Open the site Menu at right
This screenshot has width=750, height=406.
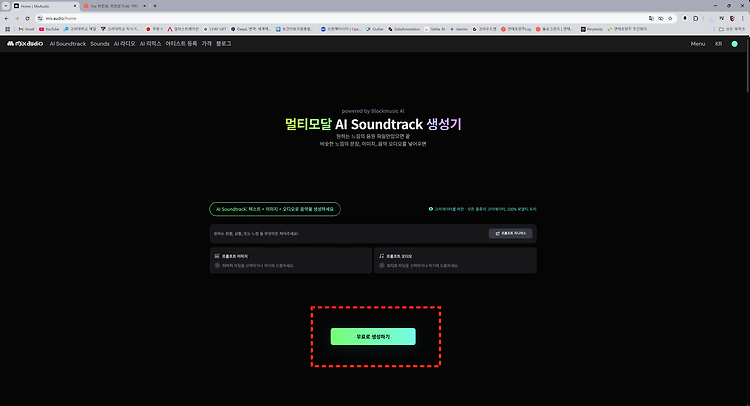pos(697,44)
